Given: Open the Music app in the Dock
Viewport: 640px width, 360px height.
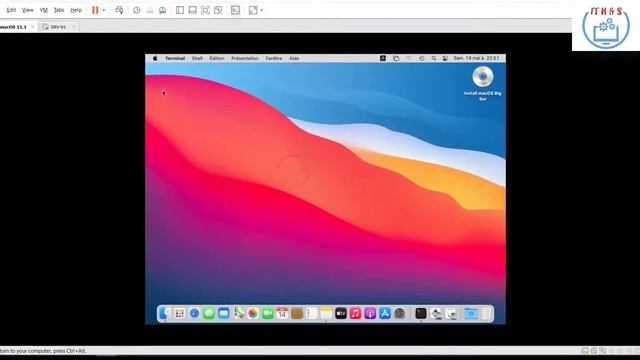Looking at the screenshot, I should pos(356,313).
